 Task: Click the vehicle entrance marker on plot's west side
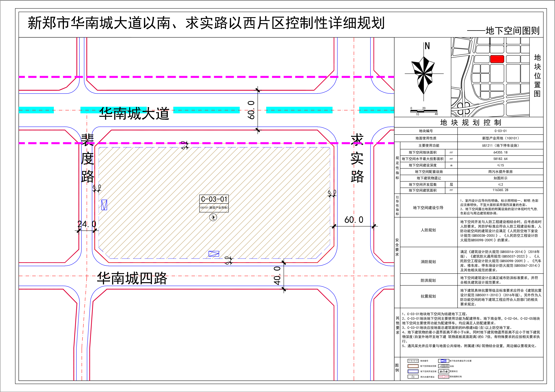[x=104, y=205]
